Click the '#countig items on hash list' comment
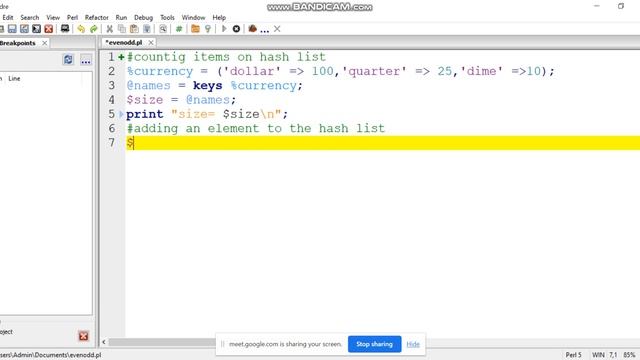Viewport: 640px width, 360px height. (226, 57)
